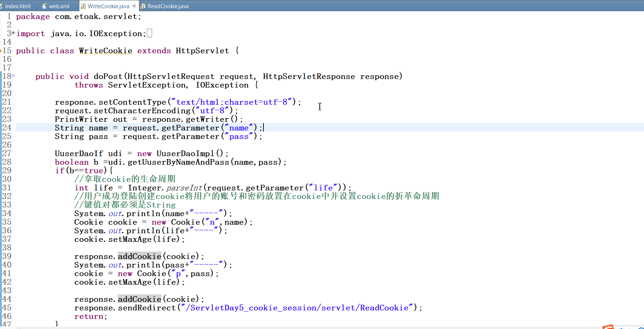The width and height of the screenshot is (644, 329).
Task: Click the "name" string on line 24
Action: [x=239, y=128]
